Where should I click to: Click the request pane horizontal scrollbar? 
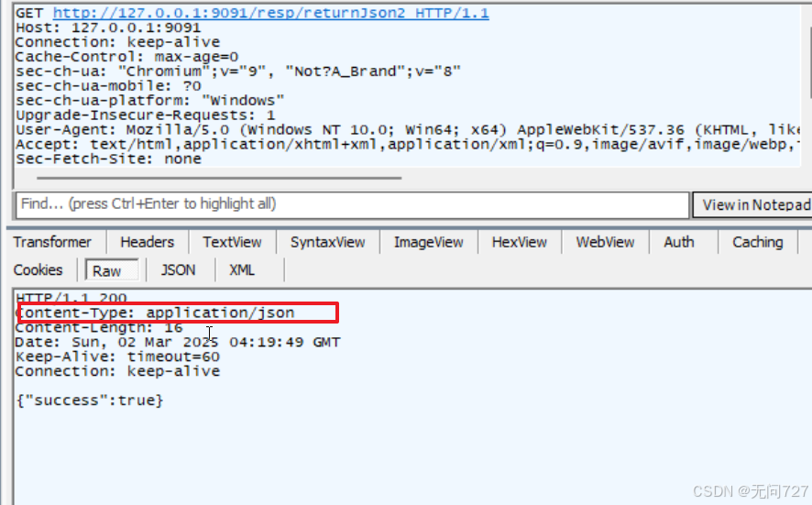pyautogui.click(x=219, y=178)
